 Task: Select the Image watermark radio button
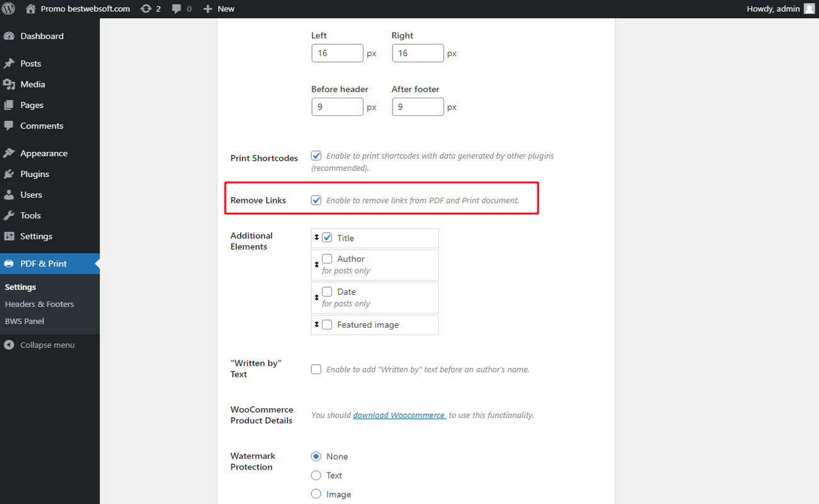point(316,494)
